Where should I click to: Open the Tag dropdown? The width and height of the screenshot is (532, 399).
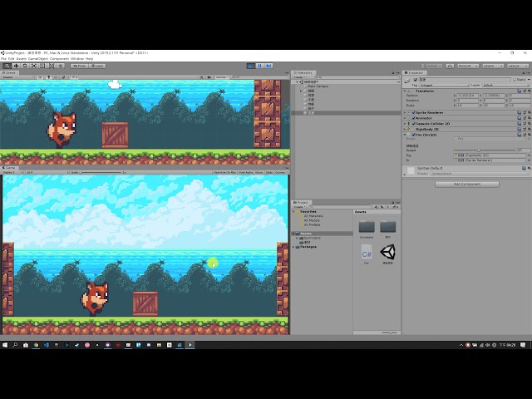[x=445, y=85]
